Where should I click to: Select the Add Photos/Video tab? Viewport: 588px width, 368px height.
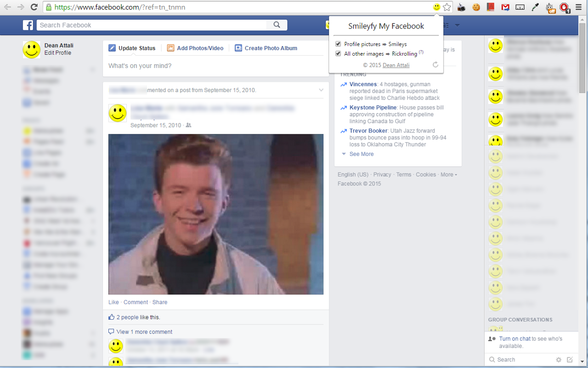[195, 48]
